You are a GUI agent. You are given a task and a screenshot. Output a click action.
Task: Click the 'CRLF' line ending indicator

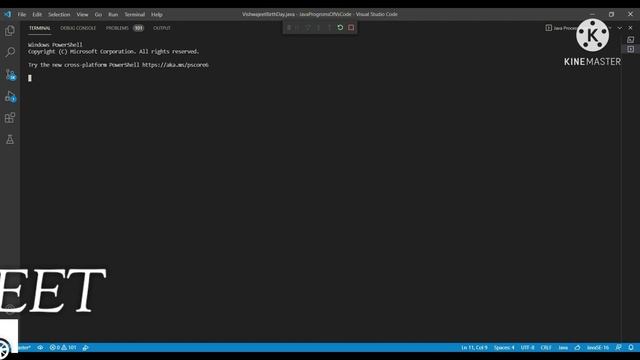click(546, 347)
